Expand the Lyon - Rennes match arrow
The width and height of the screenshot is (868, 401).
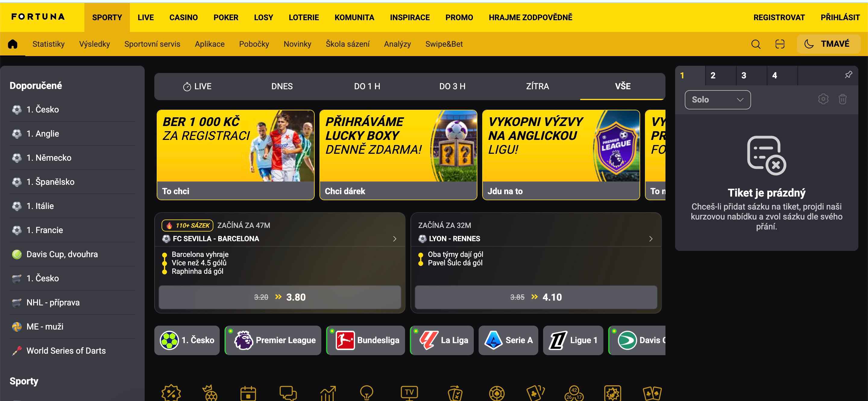tap(651, 238)
